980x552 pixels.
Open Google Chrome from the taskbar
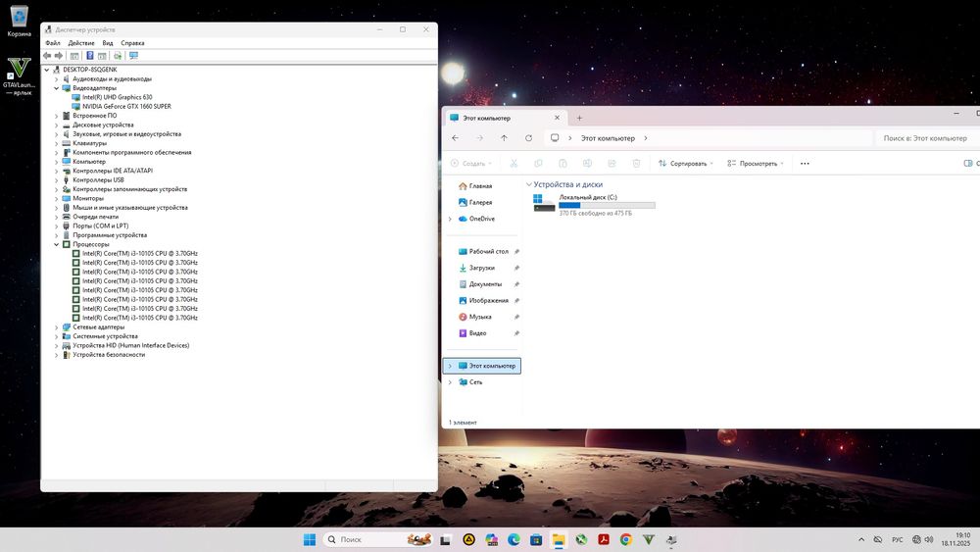[x=625, y=540]
